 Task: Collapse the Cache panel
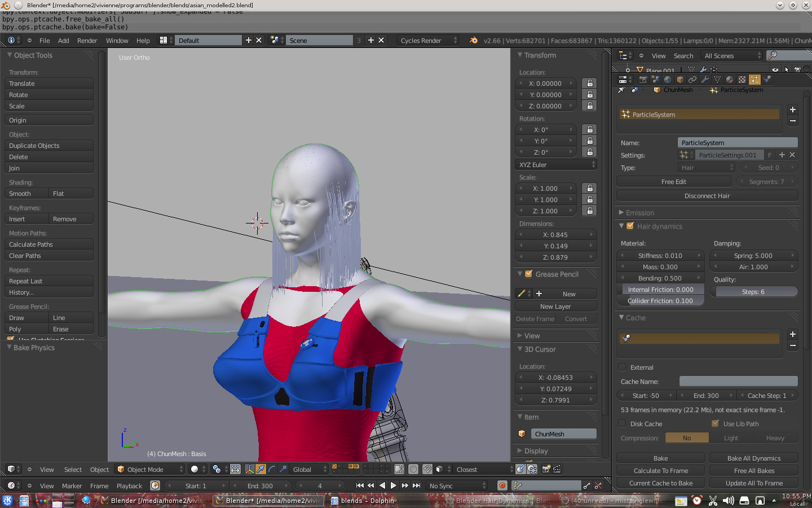click(621, 318)
